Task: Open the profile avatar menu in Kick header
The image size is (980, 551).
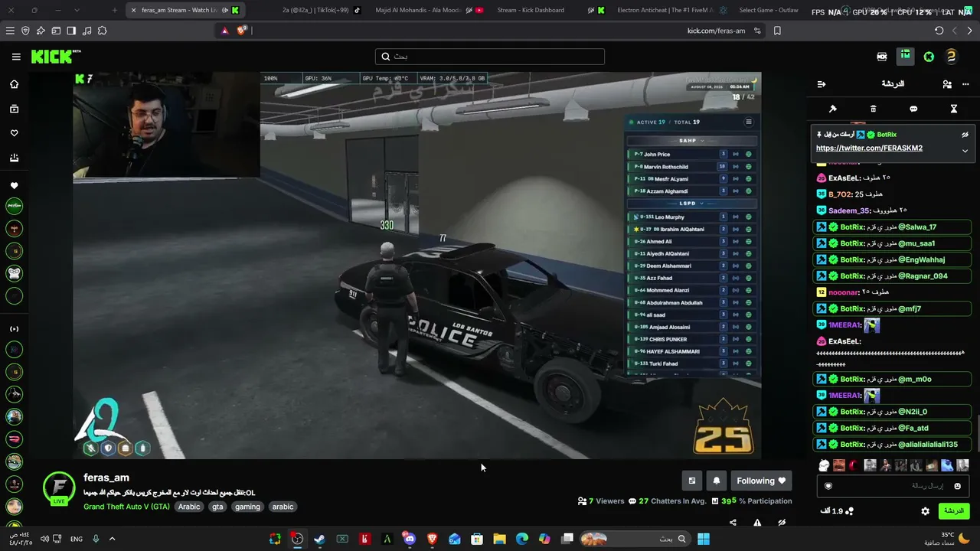Action: [951, 57]
